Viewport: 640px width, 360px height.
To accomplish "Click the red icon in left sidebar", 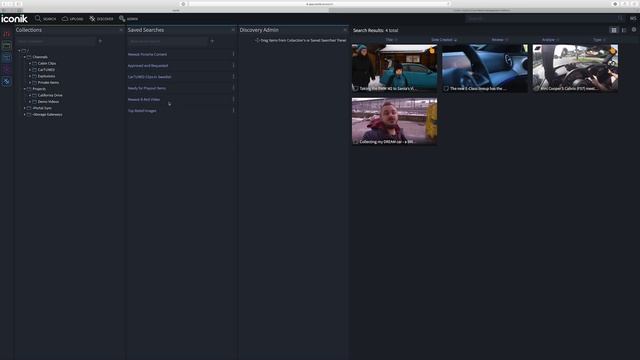I will pos(7,34).
